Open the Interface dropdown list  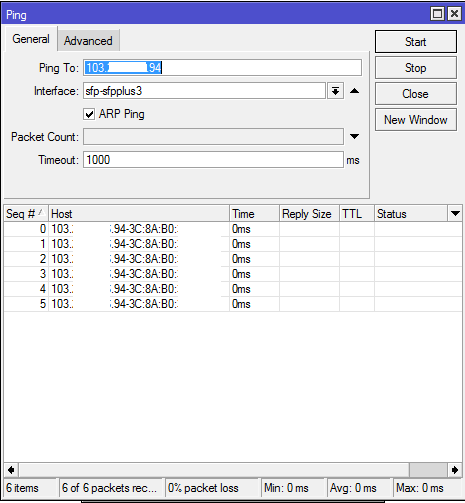[335, 91]
